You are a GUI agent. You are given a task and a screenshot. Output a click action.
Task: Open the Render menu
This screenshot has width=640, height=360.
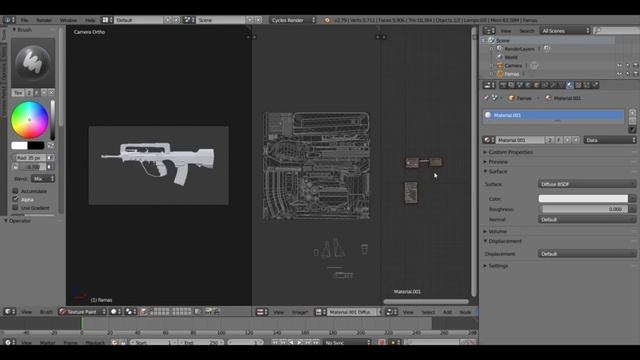click(44, 20)
